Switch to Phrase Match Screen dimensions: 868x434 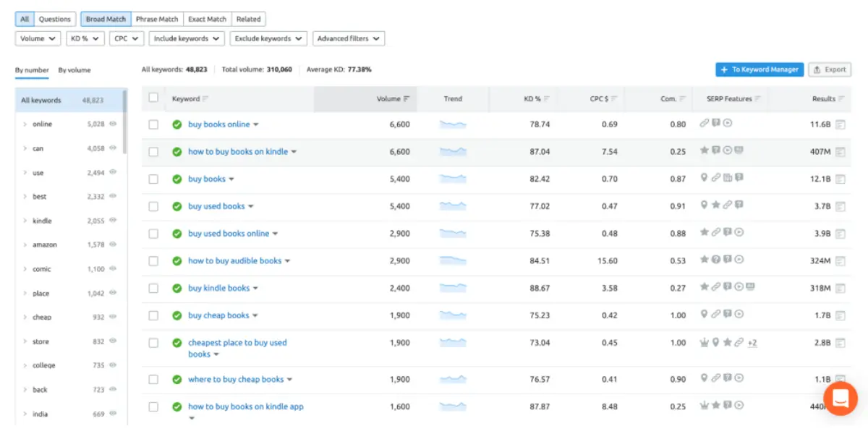(157, 19)
